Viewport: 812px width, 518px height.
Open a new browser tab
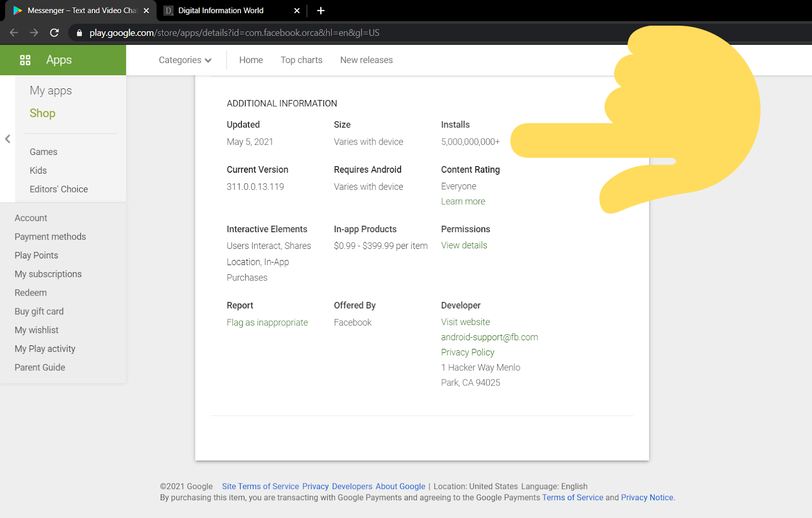[321, 10]
